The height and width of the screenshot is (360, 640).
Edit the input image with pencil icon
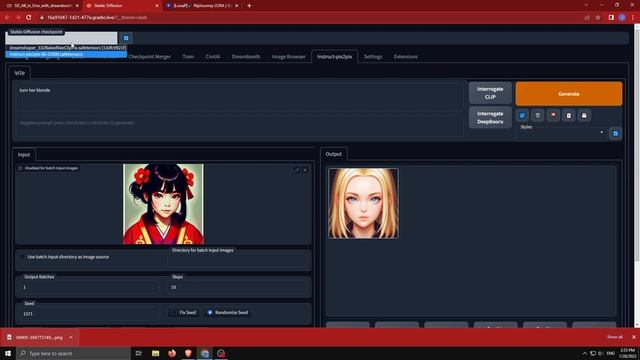(297, 170)
